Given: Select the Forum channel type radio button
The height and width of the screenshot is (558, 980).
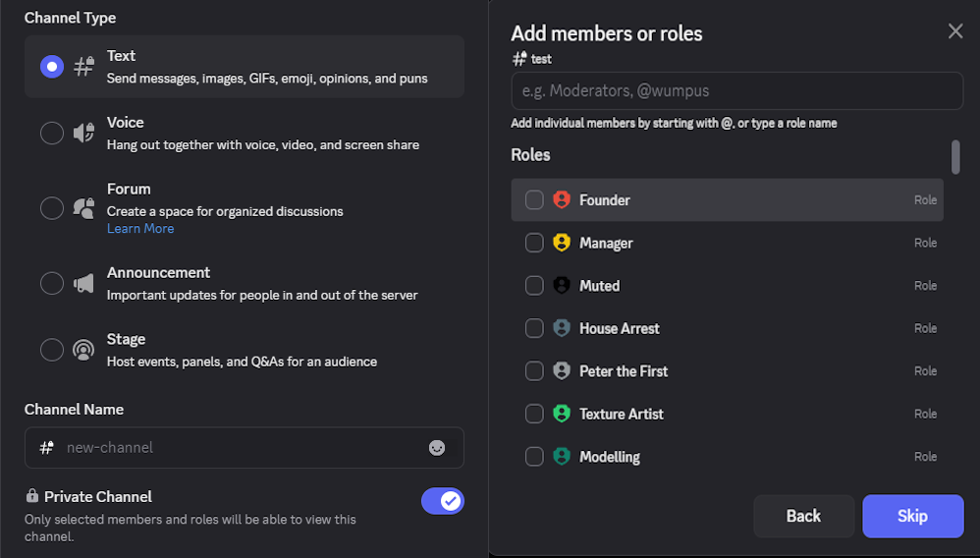Looking at the screenshot, I should pyautogui.click(x=52, y=207).
